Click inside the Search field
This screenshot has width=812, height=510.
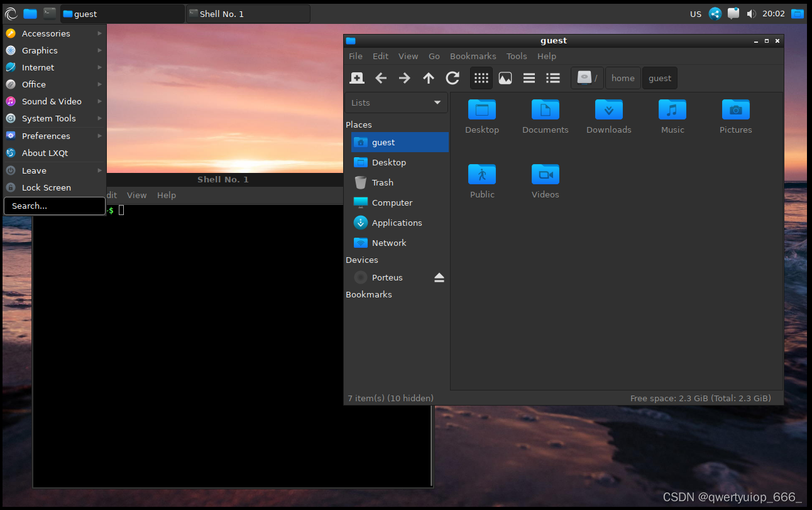(54, 206)
